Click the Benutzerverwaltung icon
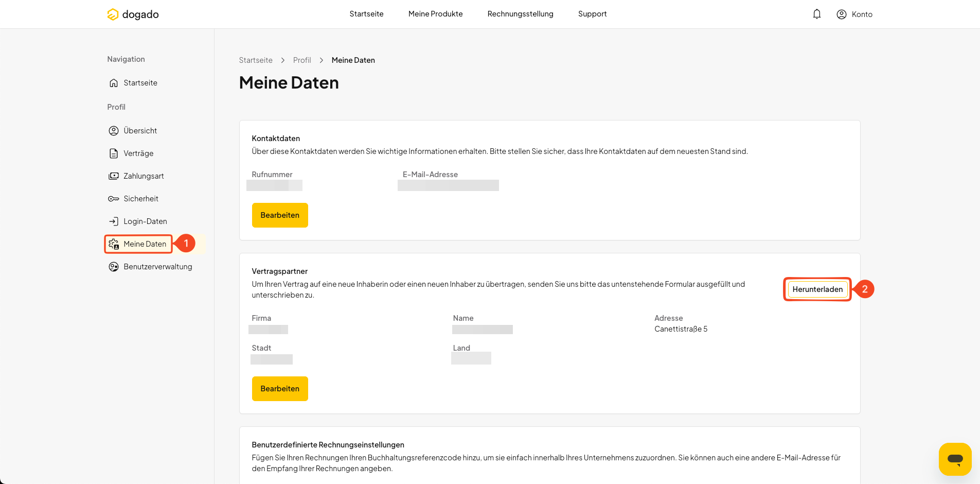This screenshot has height=484, width=980. (x=114, y=267)
